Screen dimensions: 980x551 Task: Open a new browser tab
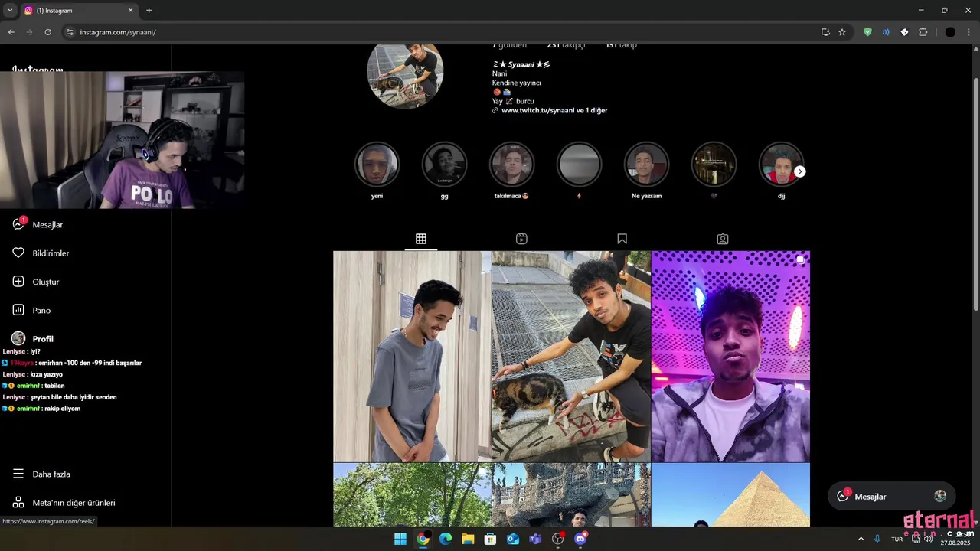coord(149,11)
